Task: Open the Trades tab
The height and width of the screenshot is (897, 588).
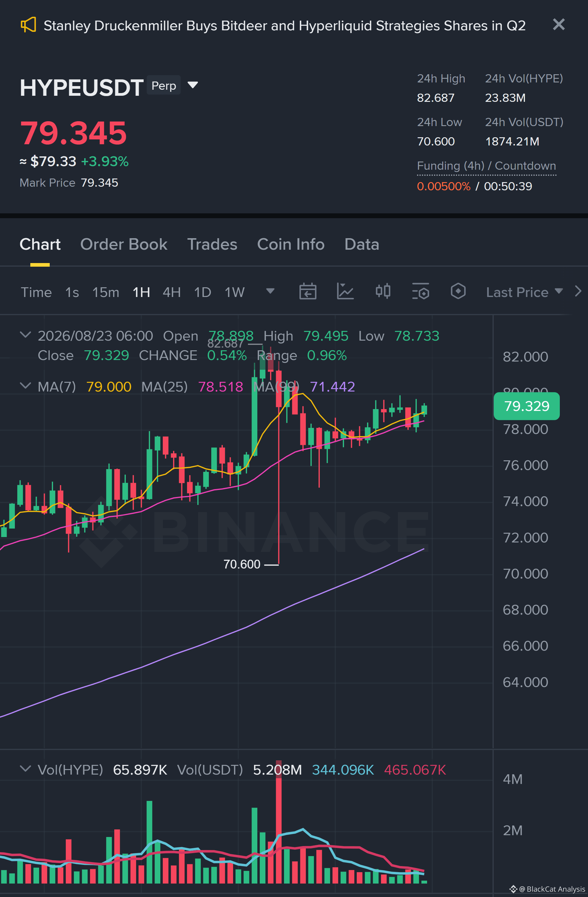Action: pyautogui.click(x=212, y=244)
